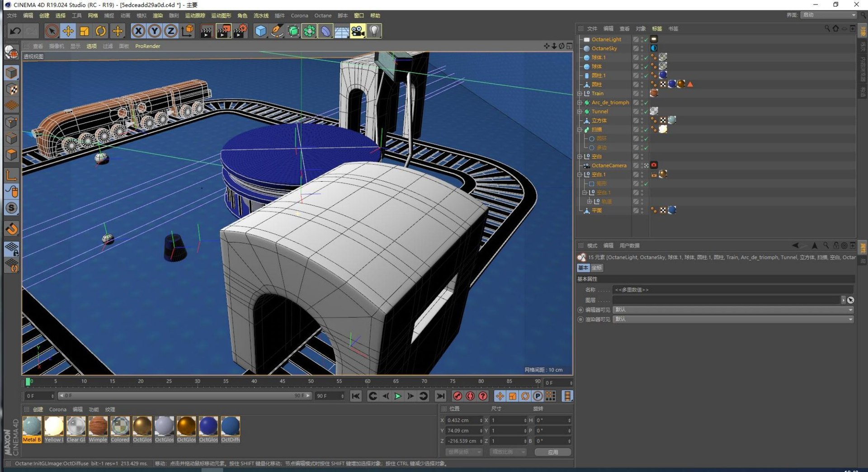Click the Apply button in coordinates

coord(552,452)
